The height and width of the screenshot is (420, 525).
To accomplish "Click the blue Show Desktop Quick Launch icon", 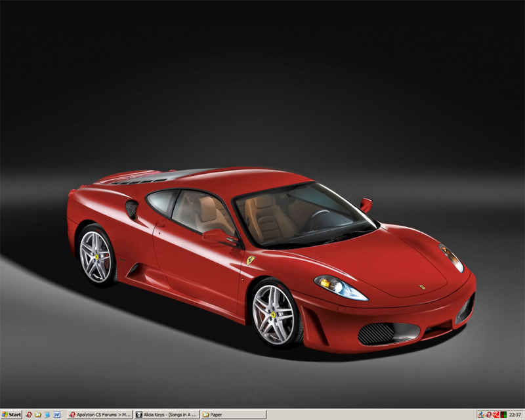I will tap(47, 415).
